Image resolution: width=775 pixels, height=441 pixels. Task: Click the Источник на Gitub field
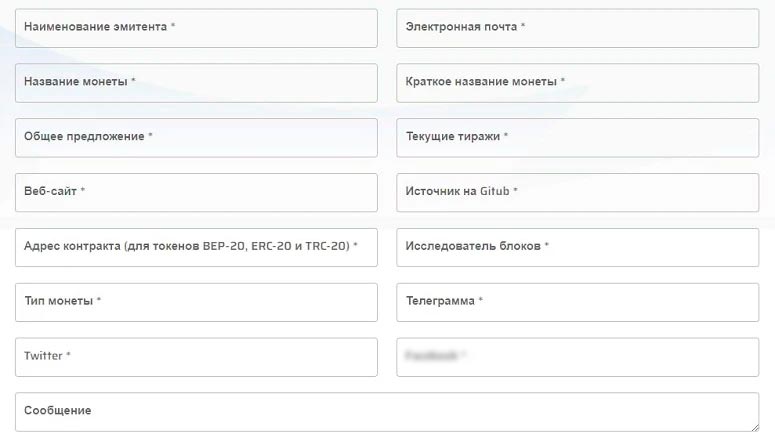(x=577, y=193)
